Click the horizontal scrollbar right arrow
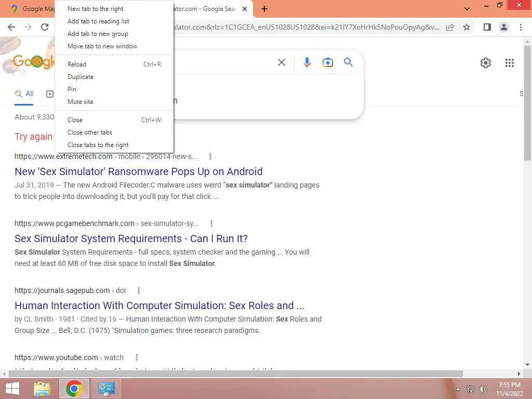532x399 pixels. pyautogui.click(x=519, y=374)
